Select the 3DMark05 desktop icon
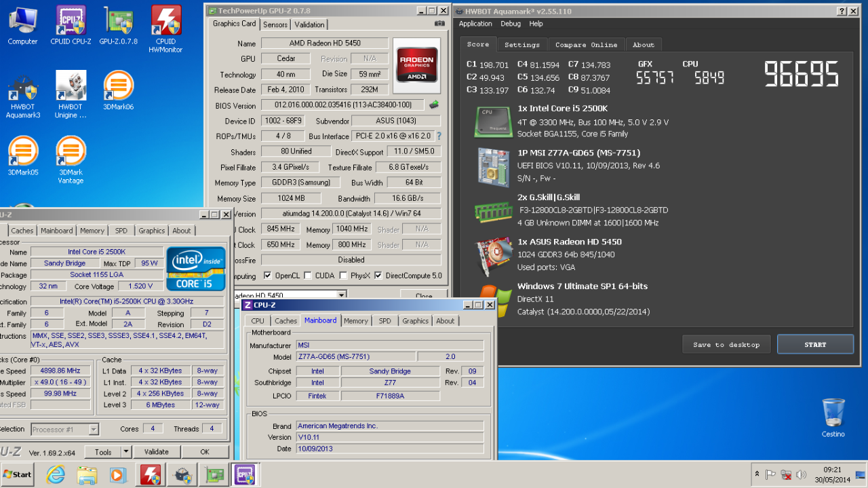Screen dimensions: 868x488 23,156
